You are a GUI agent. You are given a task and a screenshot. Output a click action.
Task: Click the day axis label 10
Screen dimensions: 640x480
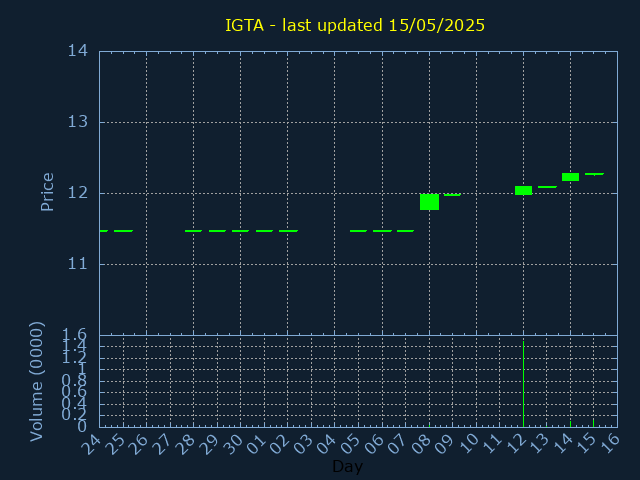pos(467,444)
